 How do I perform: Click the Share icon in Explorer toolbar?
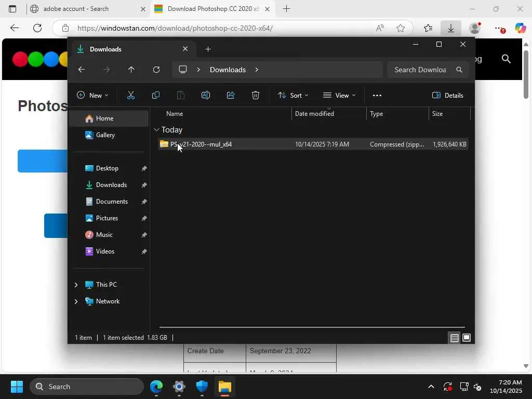(x=231, y=96)
